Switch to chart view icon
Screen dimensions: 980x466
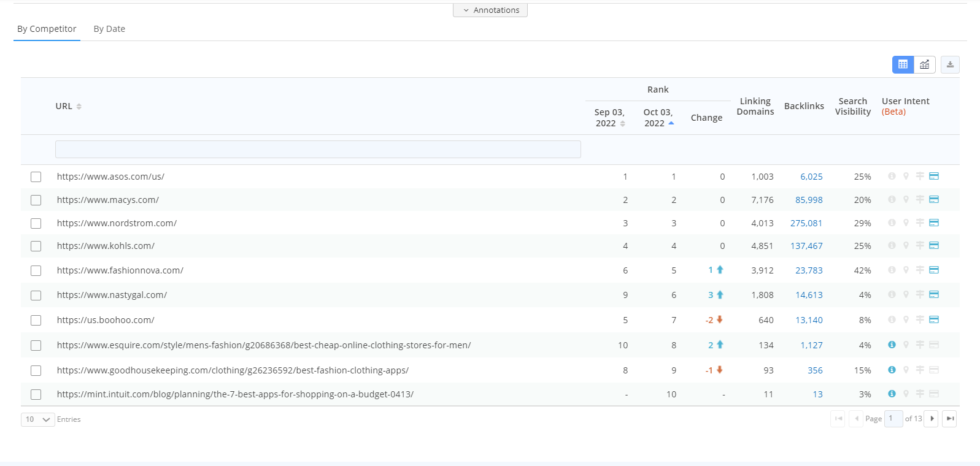(x=925, y=64)
